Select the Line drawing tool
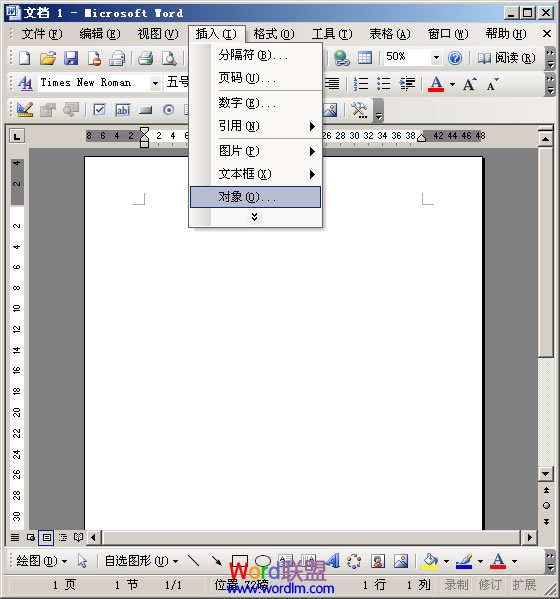Screen dimensions: 560x599 [x=194, y=561]
